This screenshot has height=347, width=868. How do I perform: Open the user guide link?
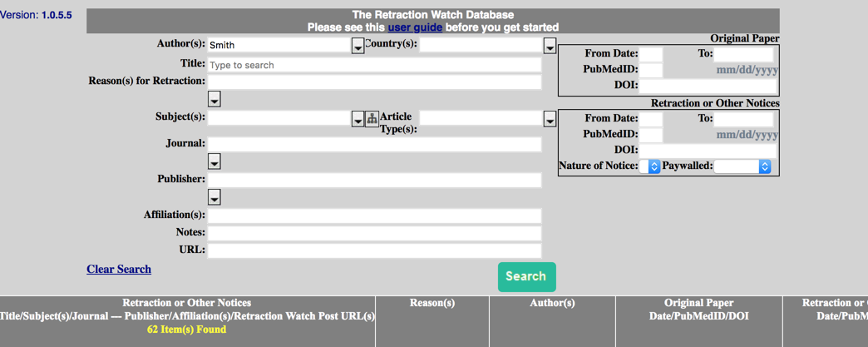tap(414, 27)
